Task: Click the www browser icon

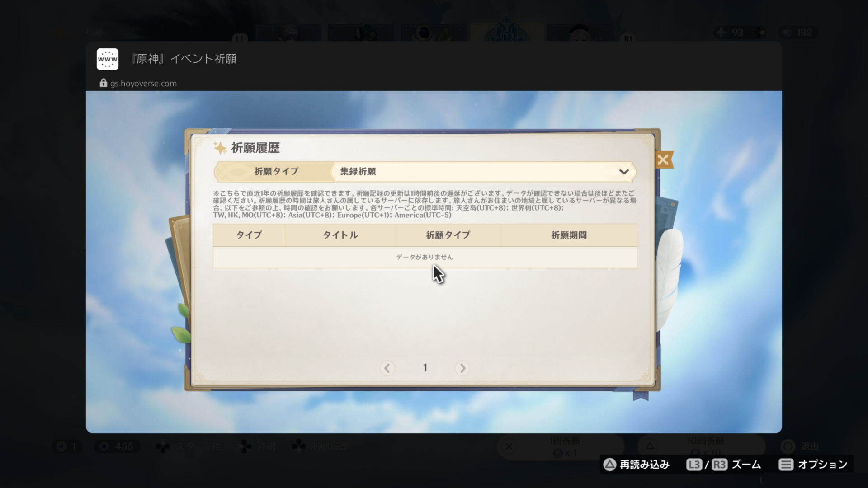Action: tap(108, 59)
